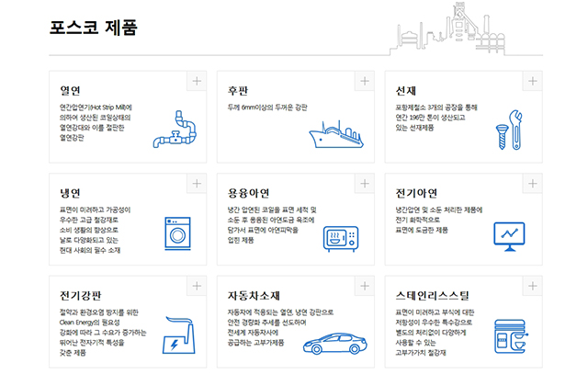
Task: Click the car icon in 자동차소재 card
Action: [x=334, y=344]
